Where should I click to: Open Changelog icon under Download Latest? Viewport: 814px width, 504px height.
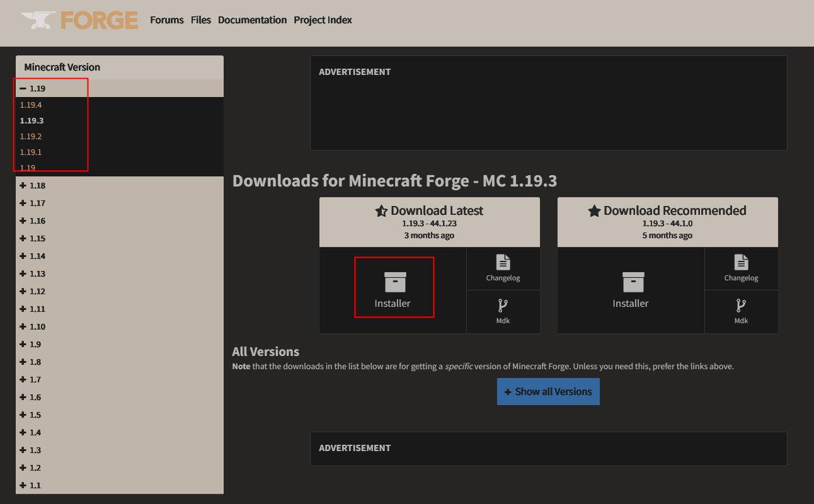tap(503, 262)
